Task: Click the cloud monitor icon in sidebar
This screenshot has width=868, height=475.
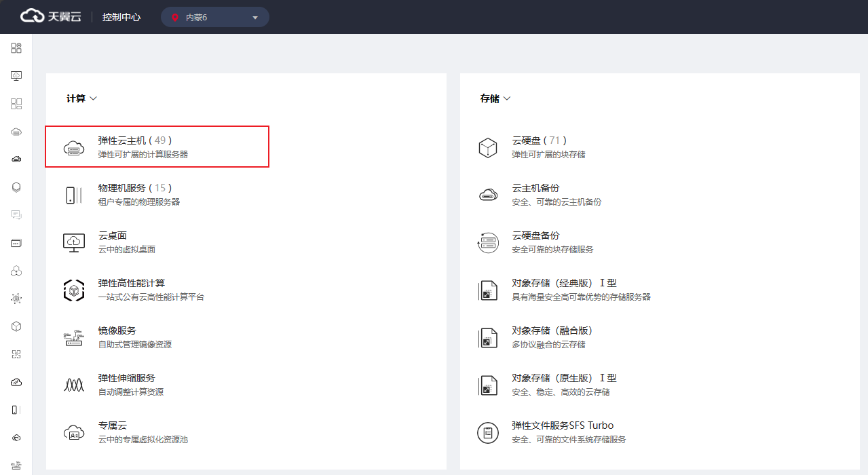Action: click(16, 76)
